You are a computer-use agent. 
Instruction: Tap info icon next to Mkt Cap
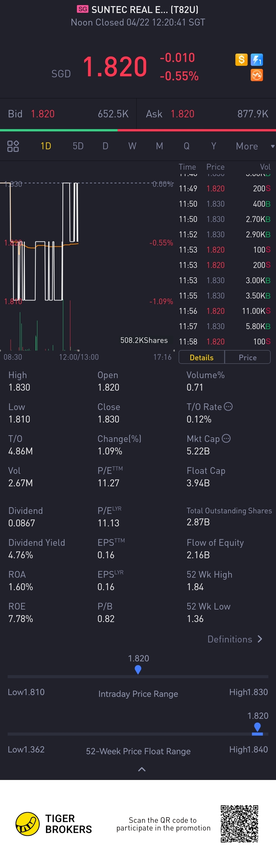(226, 438)
